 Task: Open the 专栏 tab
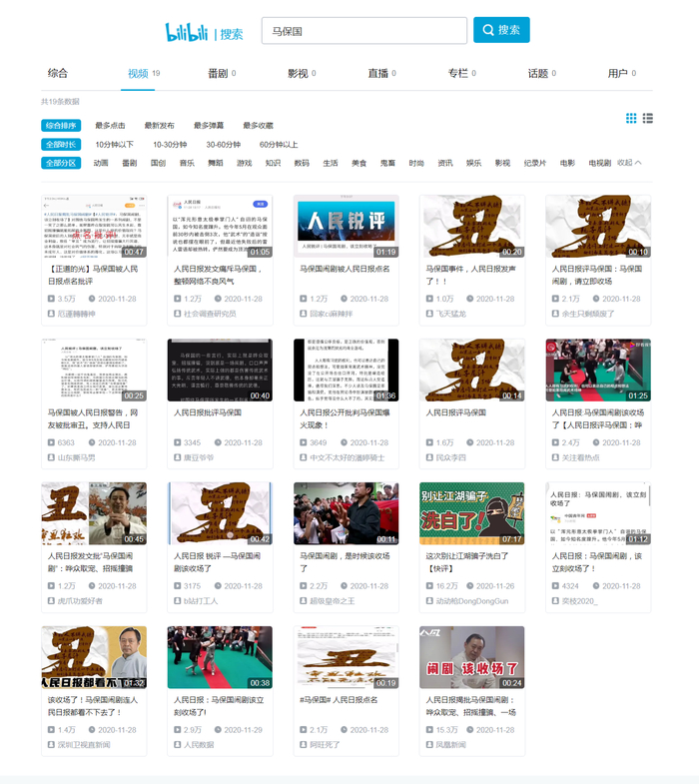tap(461, 74)
